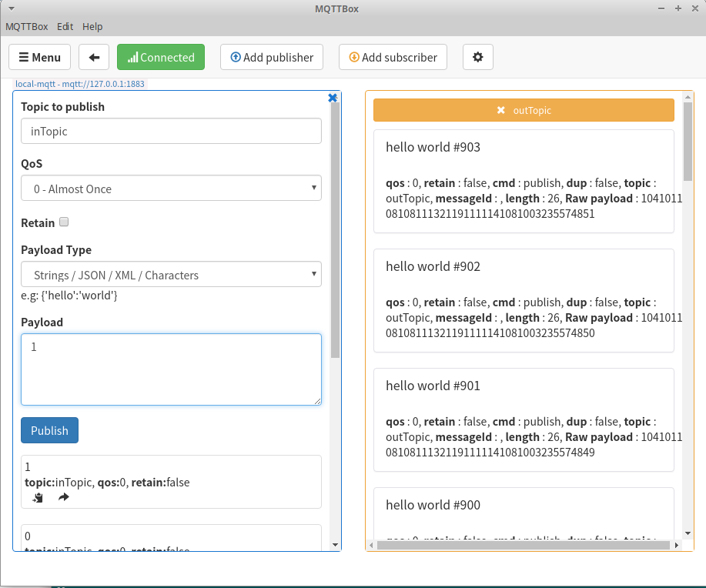Viewport: 706px width, 588px height.
Task: Open the MQTTBox menu
Action: point(27,27)
